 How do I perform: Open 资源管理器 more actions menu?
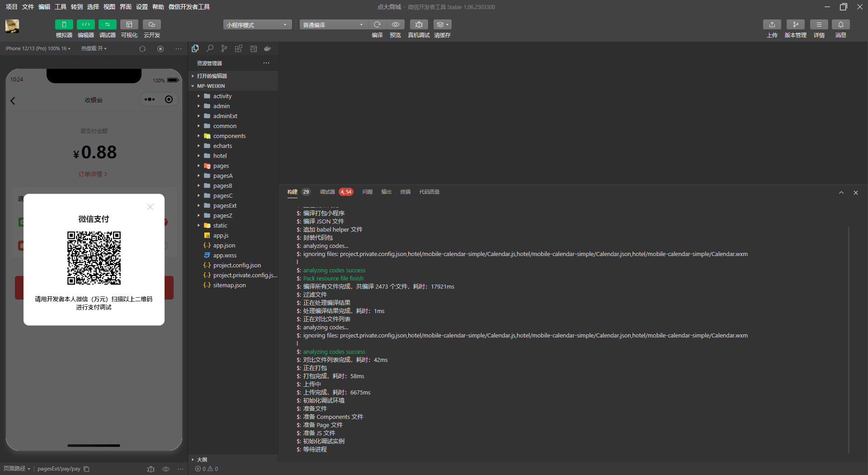(x=266, y=63)
